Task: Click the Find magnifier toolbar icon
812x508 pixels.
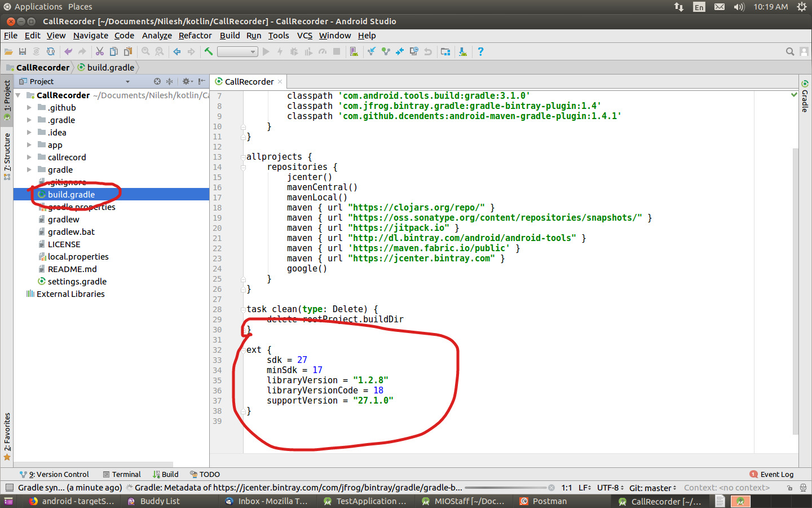Action: [x=145, y=51]
